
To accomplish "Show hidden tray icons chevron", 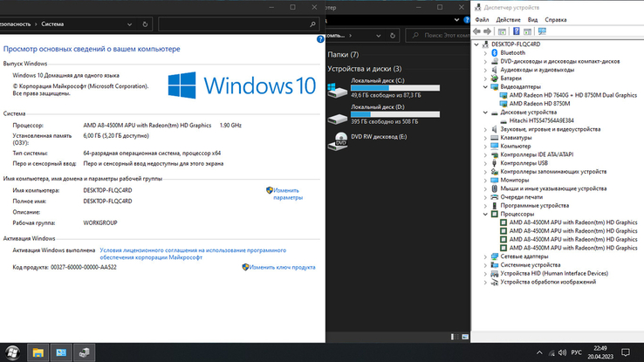I will [x=539, y=352].
